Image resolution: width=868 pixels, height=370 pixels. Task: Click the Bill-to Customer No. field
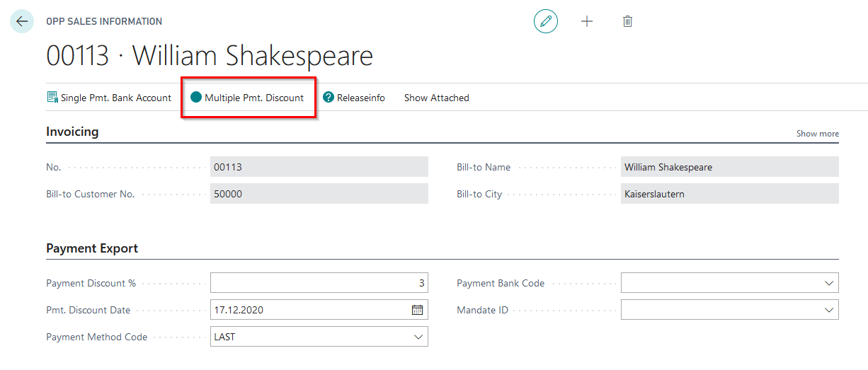pyautogui.click(x=319, y=194)
